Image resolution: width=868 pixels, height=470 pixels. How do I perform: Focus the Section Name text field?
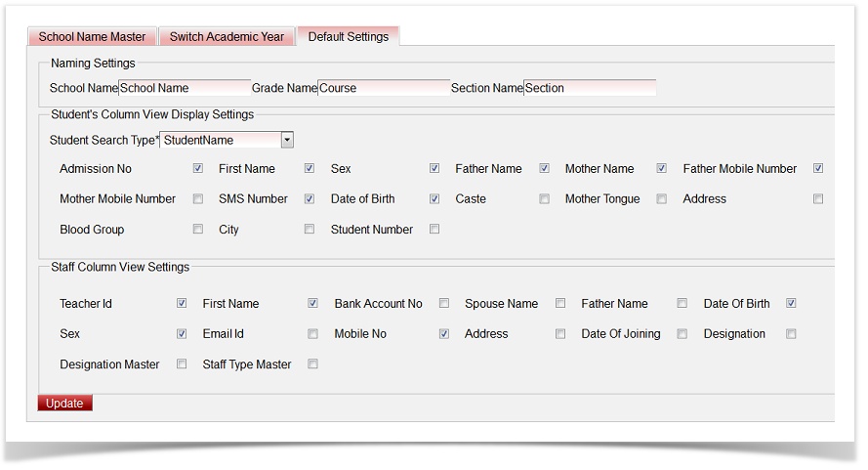tap(590, 88)
